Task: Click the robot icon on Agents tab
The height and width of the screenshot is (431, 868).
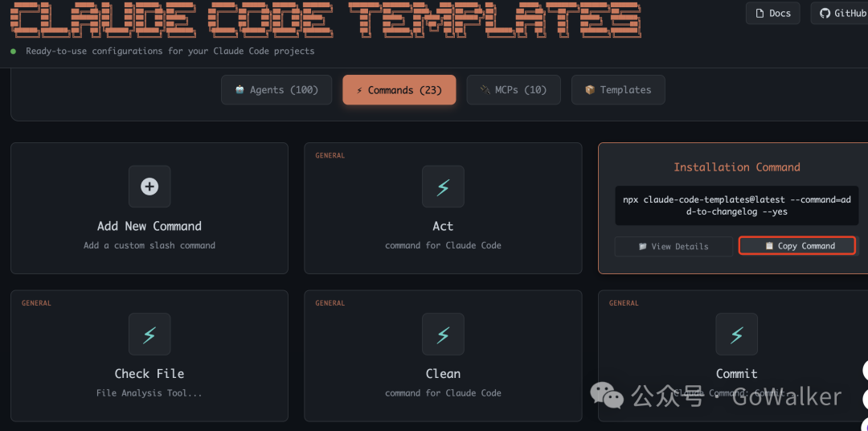Action: point(240,90)
